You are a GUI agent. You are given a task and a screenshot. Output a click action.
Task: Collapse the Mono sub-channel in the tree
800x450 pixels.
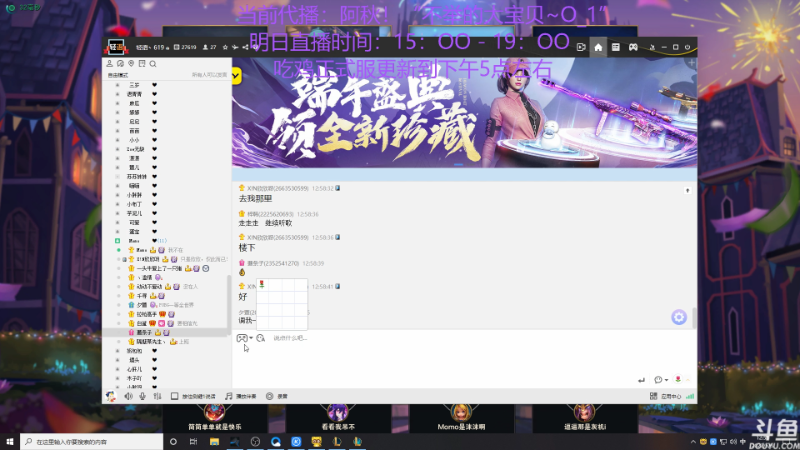pyautogui.click(x=117, y=241)
